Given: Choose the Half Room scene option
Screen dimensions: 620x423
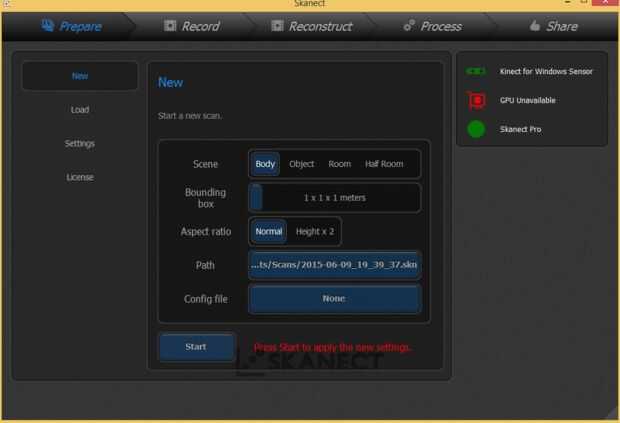Looking at the screenshot, I should 384,164.
